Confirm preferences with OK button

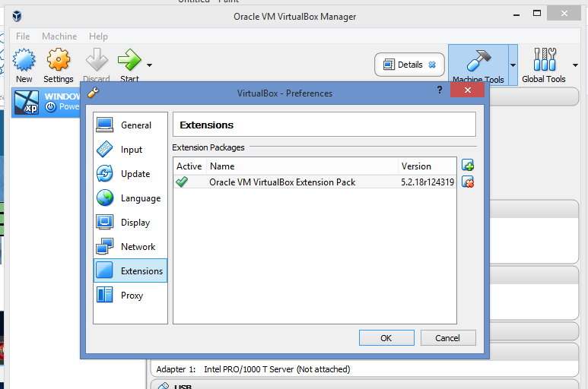pyautogui.click(x=386, y=338)
